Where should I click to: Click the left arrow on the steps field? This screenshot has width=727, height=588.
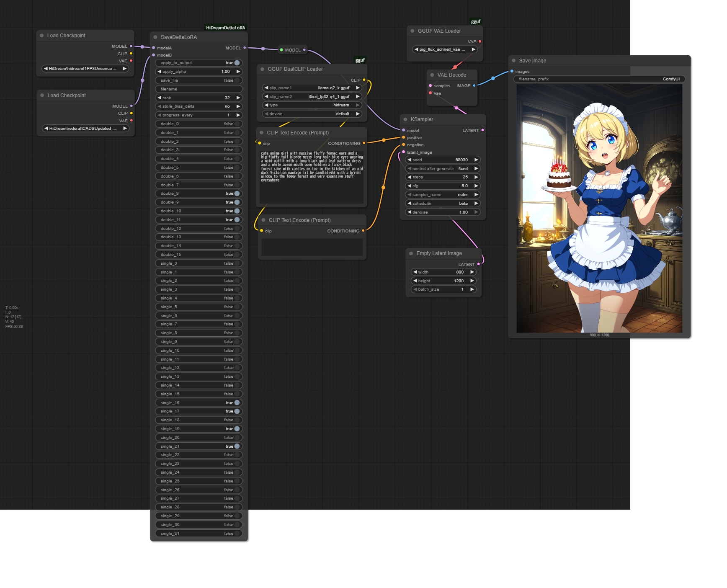coord(409,177)
